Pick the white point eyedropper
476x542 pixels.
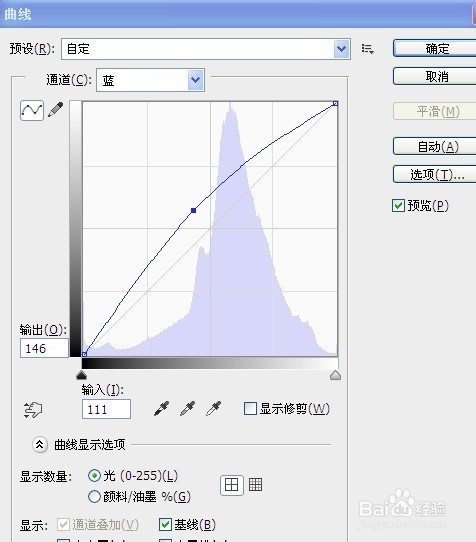214,409
